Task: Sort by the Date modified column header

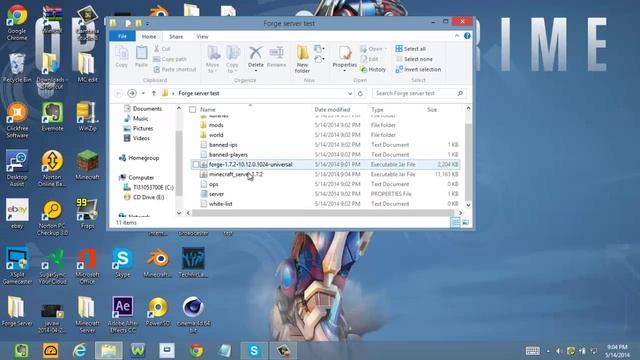Action: click(x=332, y=109)
